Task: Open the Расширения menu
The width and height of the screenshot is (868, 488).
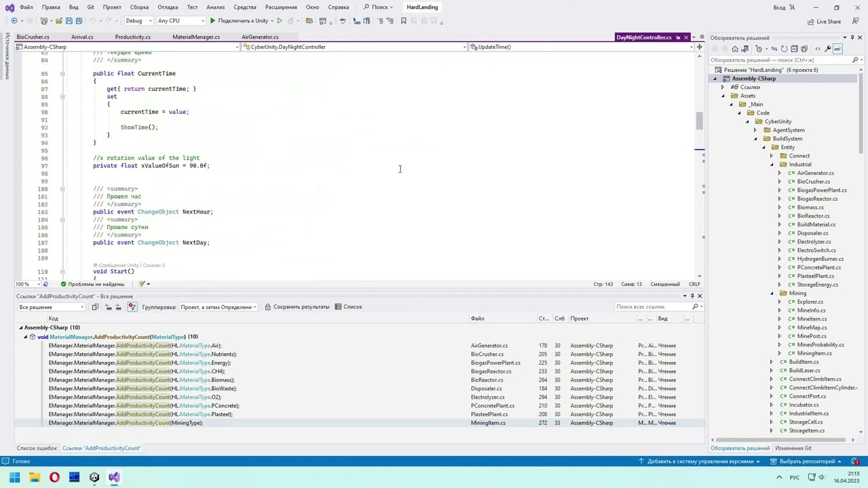Action: [281, 7]
